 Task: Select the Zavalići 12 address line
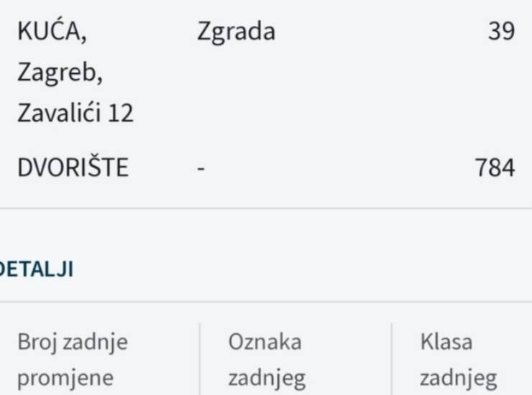tap(75, 113)
